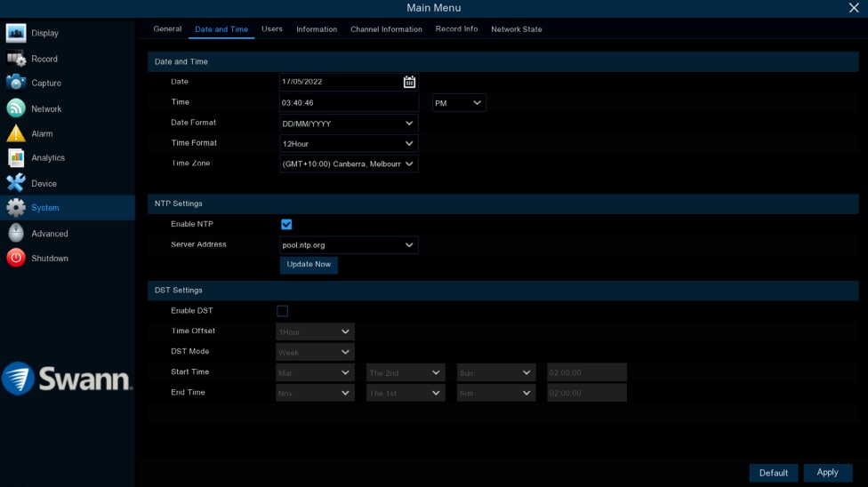Change the AM/PM selector
Viewport: 868px width, 487px height.
point(459,103)
